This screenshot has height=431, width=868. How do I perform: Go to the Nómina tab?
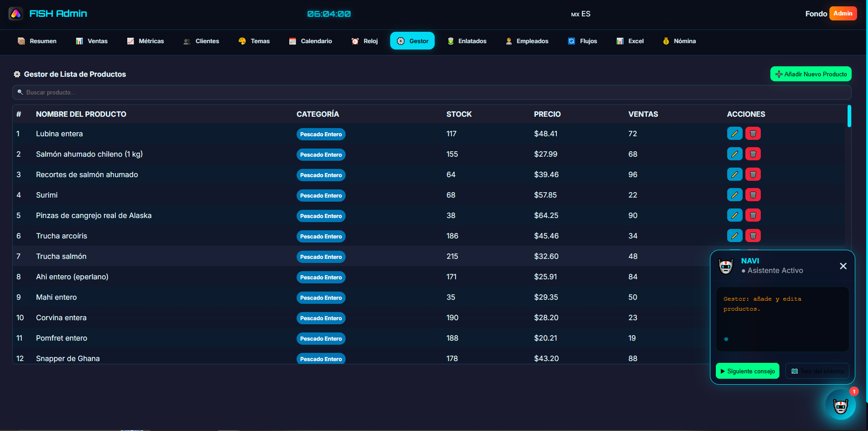(679, 41)
